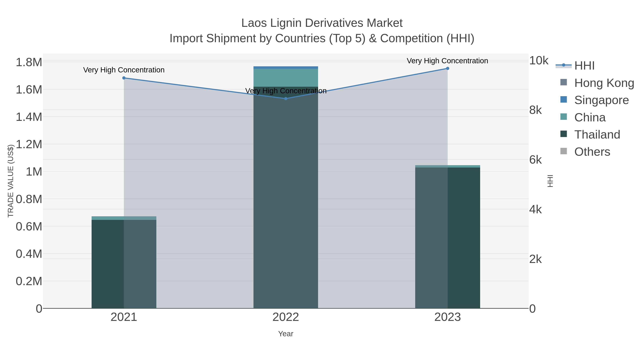Click the Thailand dark green swatch
The height and width of the screenshot is (362, 644).
[x=564, y=134]
